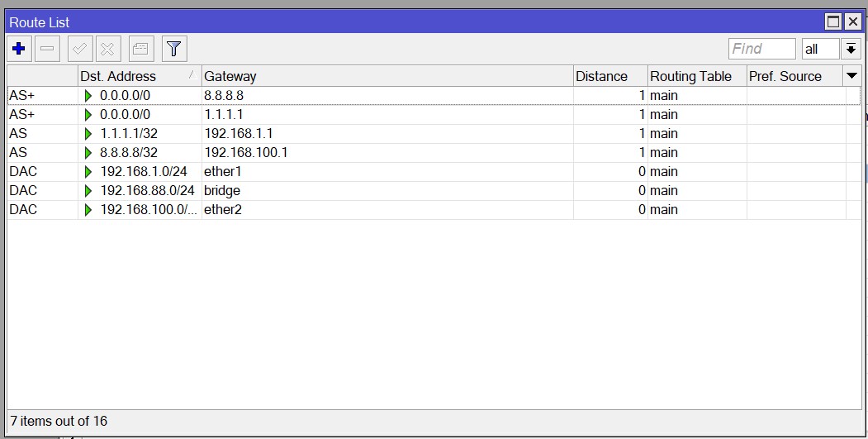Click the Disable (X) toolbar button
This screenshot has height=439, width=868.
[107, 49]
